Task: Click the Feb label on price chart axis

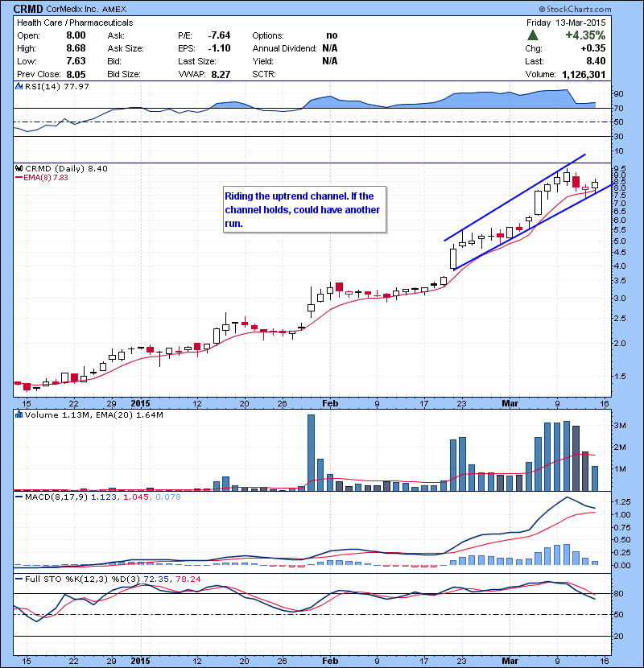Action: [330, 403]
